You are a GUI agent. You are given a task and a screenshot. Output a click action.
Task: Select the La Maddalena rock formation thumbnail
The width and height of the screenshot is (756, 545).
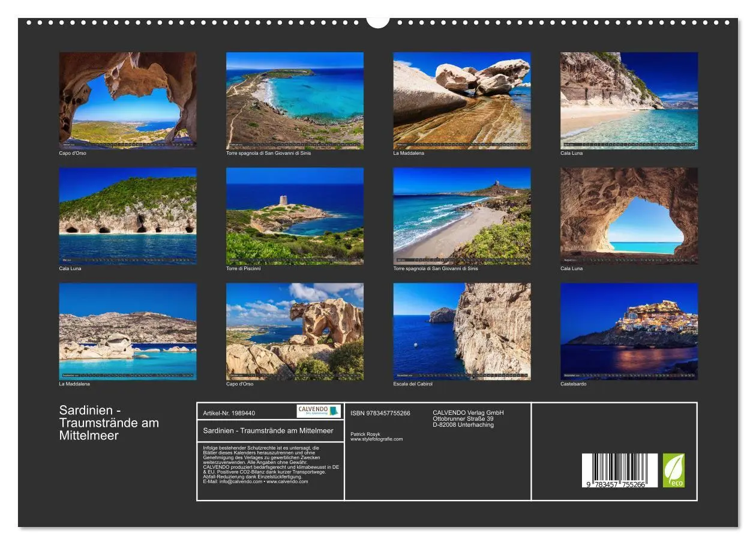pos(461,99)
